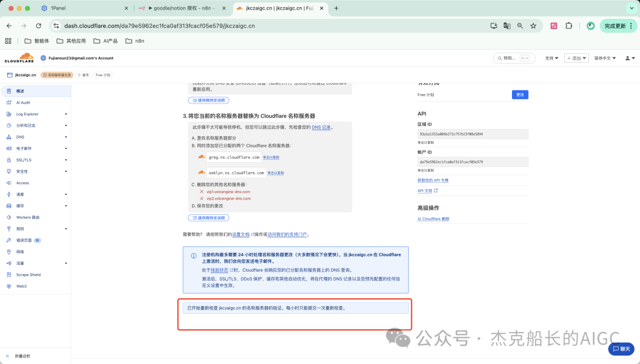Screen dimensions: 640x364
Task: Click the Cloudflare logo
Action: [x=19, y=57]
